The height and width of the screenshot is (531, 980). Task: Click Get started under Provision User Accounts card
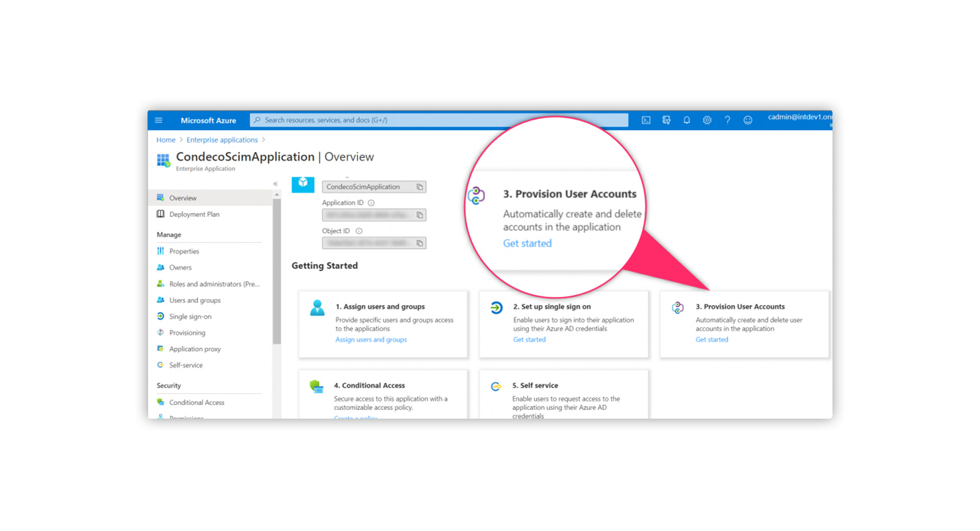tap(712, 340)
